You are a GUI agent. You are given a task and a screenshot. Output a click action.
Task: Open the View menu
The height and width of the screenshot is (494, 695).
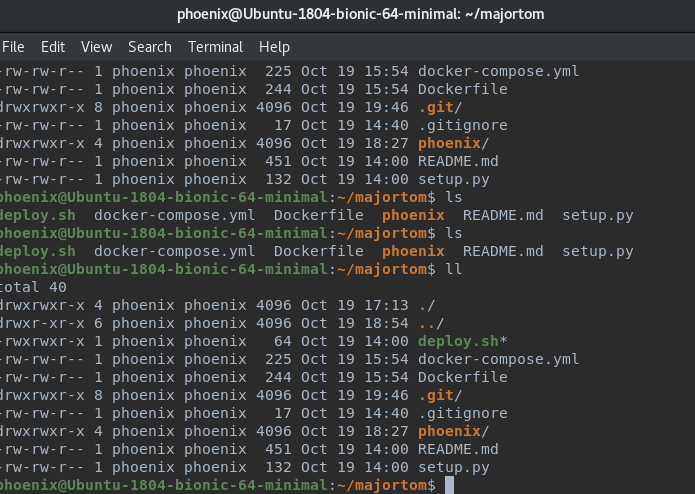pos(96,47)
